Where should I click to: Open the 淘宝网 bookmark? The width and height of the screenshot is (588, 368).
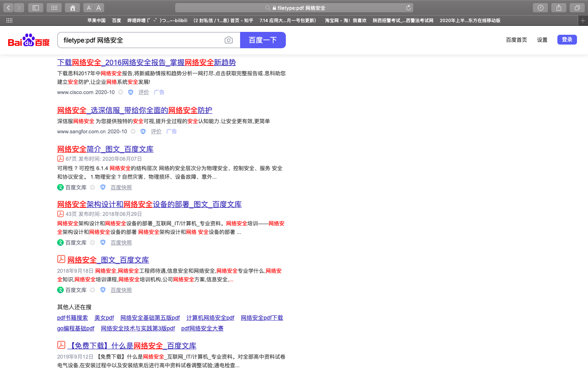pos(345,20)
